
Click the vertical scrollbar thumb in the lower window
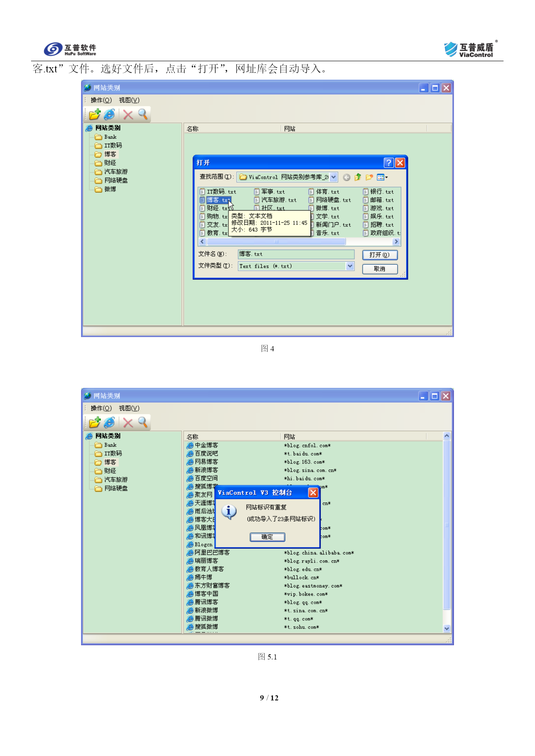(x=447, y=525)
